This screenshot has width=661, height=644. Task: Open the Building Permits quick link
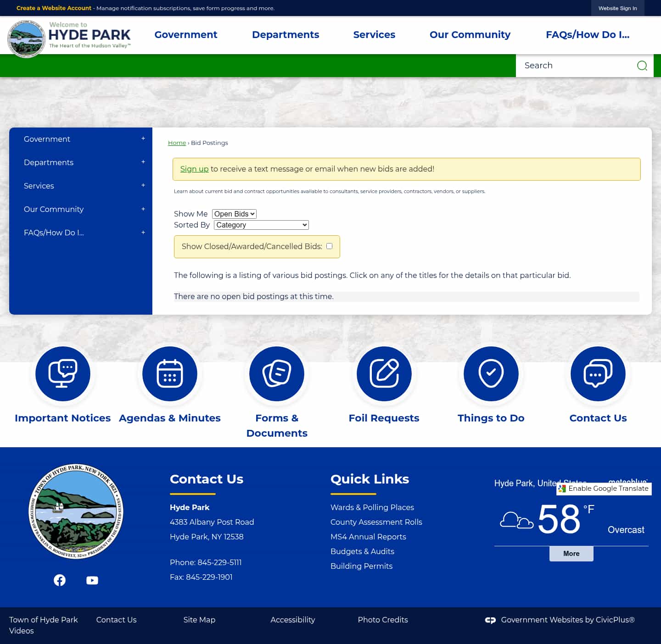point(361,566)
